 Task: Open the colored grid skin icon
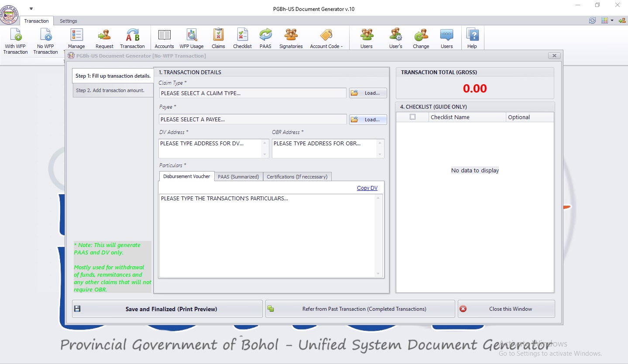pos(604,21)
